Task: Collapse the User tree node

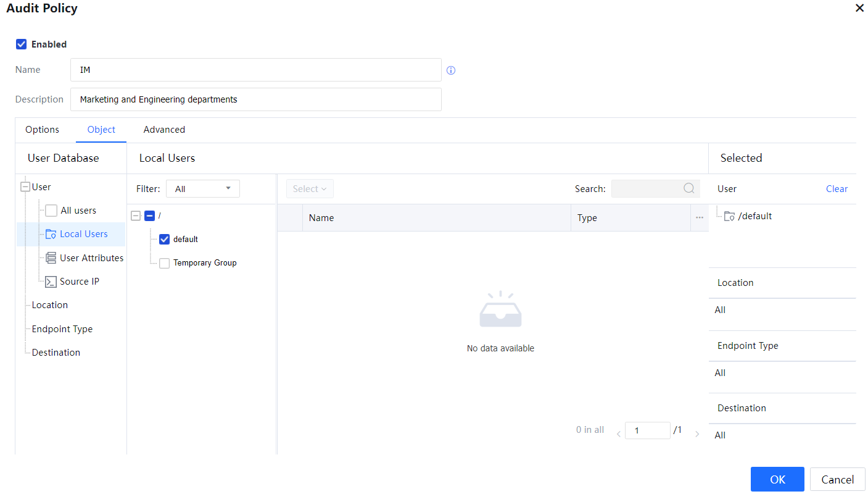Action: [25, 187]
